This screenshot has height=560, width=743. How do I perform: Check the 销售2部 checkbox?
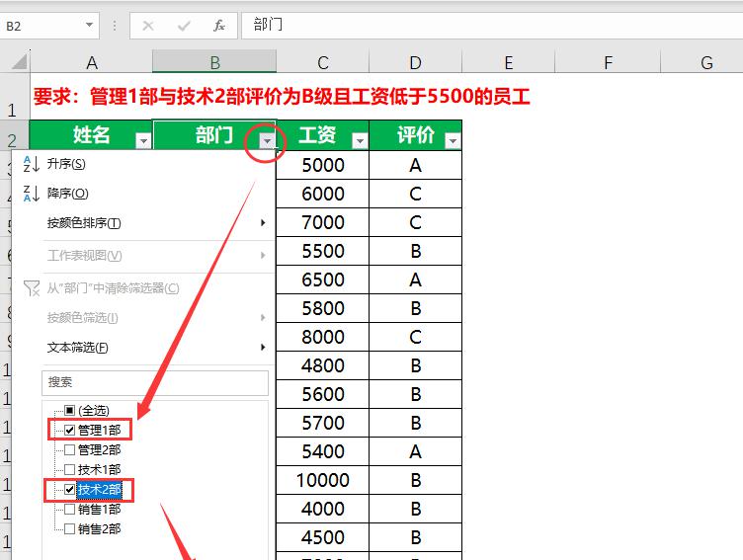pos(69,528)
